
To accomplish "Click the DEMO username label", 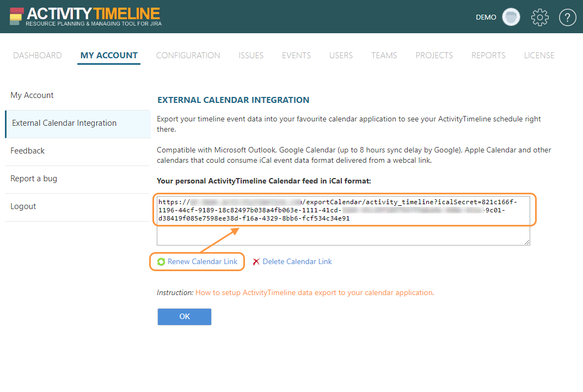I will [486, 17].
